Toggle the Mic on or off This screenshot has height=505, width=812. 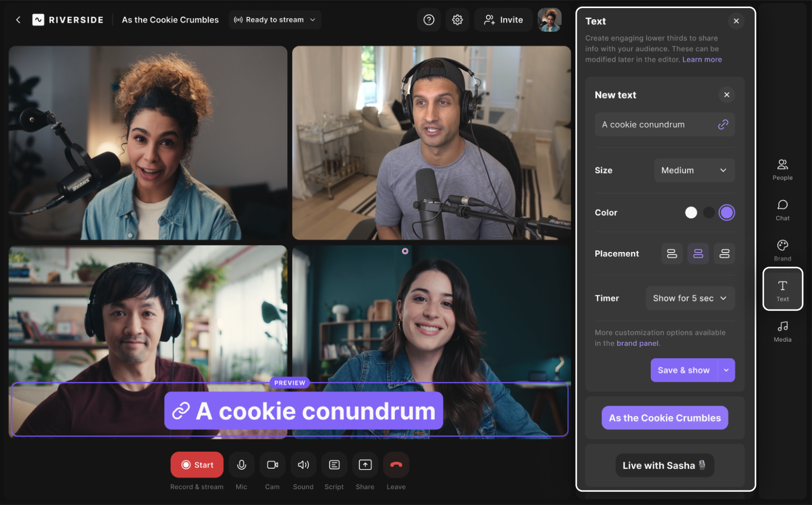click(242, 465)
